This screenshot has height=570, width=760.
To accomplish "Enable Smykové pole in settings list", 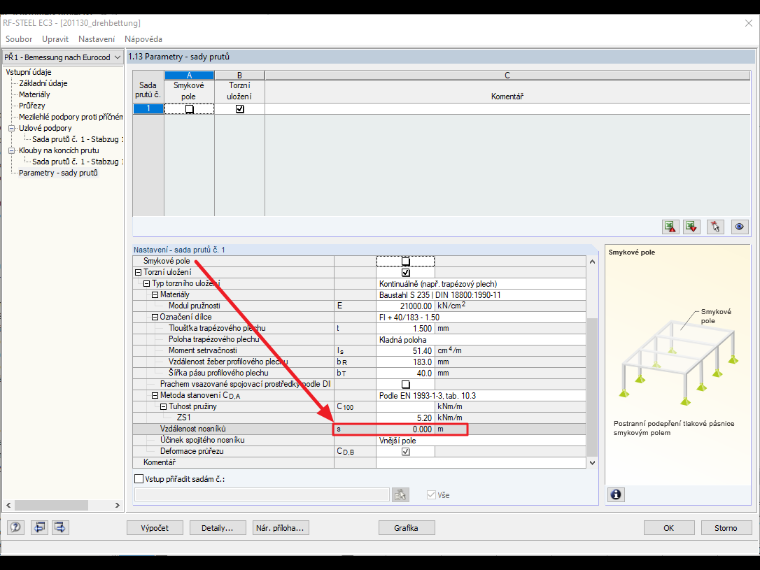I will (406, 262).
